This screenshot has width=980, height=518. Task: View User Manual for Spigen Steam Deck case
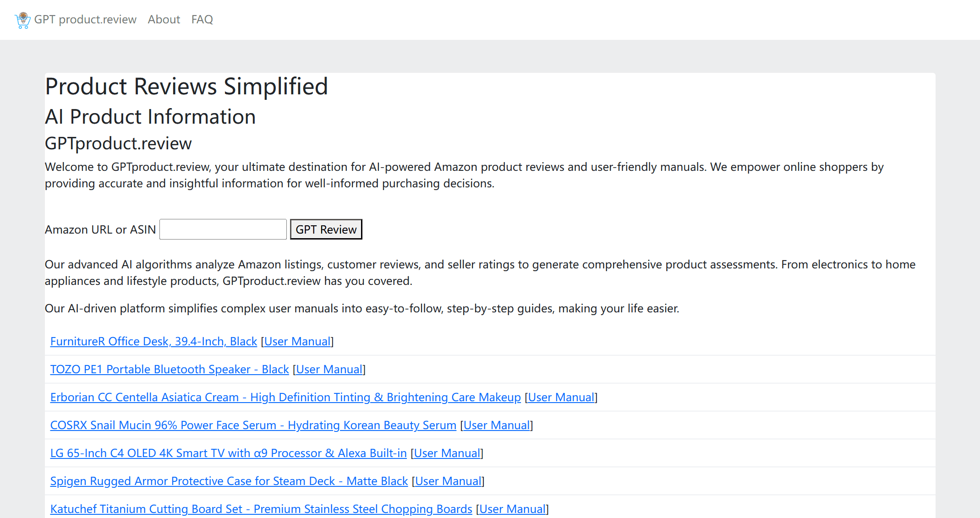(x=448, y=481)
